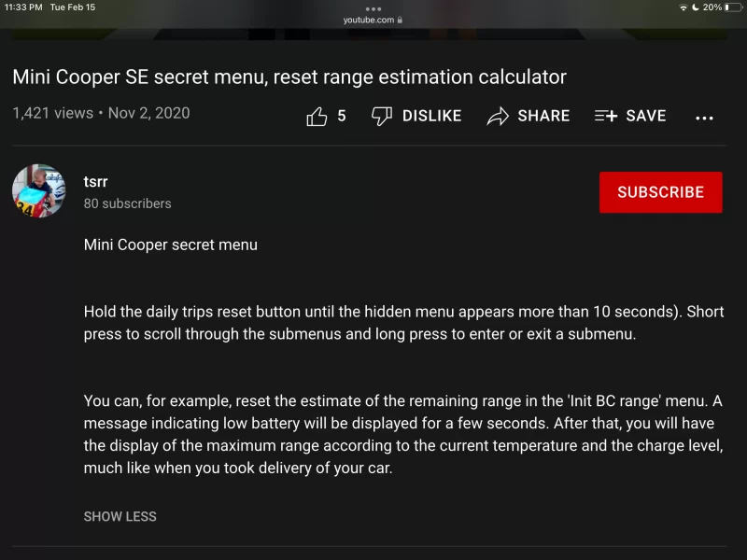Tap the Wi-Fi status icon
The height and width of the screenshot is (560, 747).
(x=684, y=7)
